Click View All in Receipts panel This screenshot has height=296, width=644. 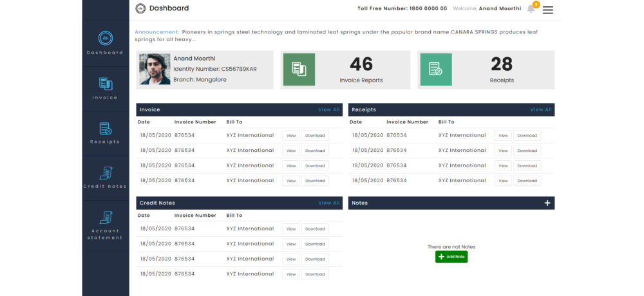tap(541, 109)
